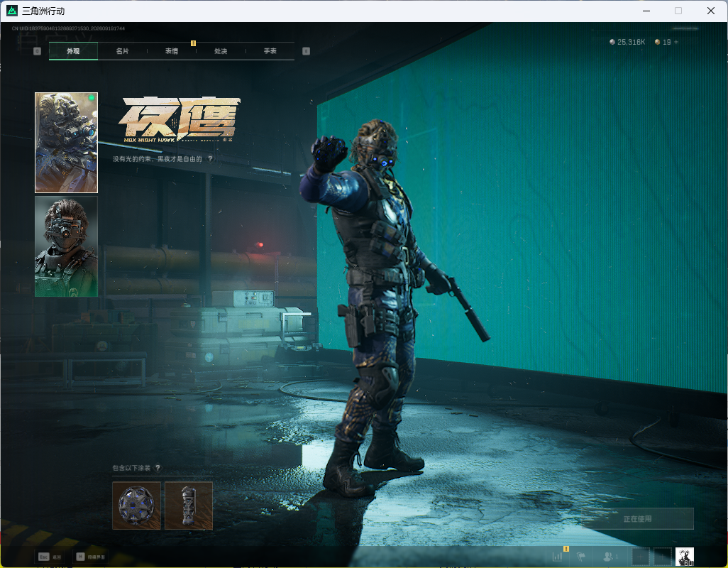Minimize the game window
Viewport: 728px width, 568px height.
(x=646, y=11)
